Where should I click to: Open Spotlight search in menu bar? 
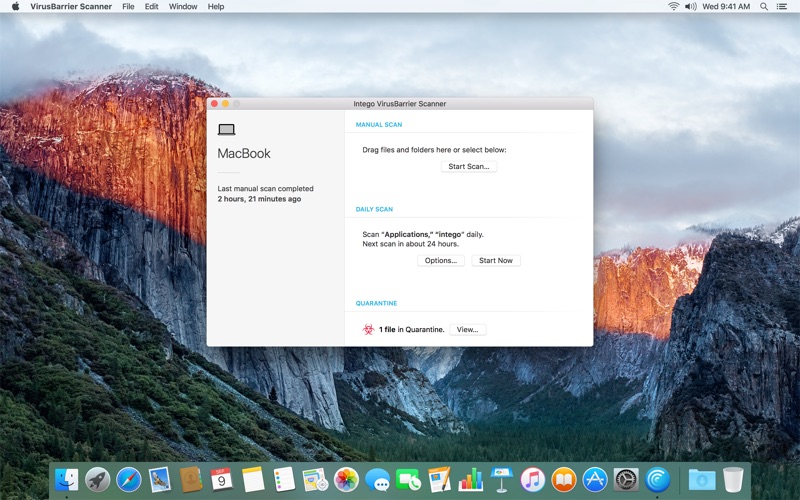point(764,6)
